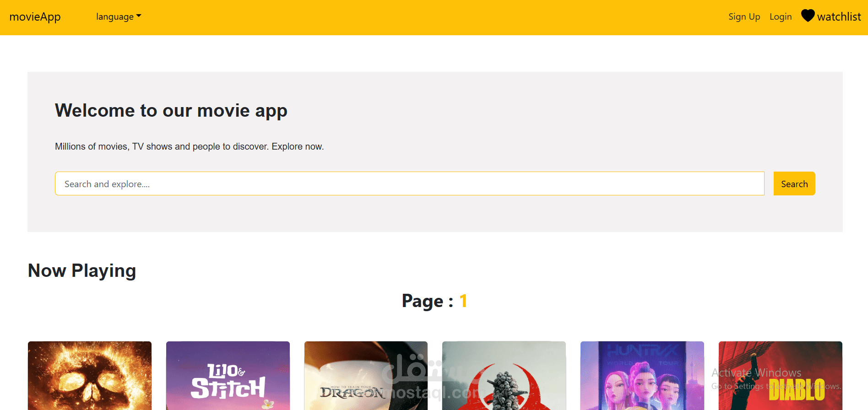The width and height of the screenshot is (868, 410).
Task: Click the yellow Search button
Action: coord(794,183)
